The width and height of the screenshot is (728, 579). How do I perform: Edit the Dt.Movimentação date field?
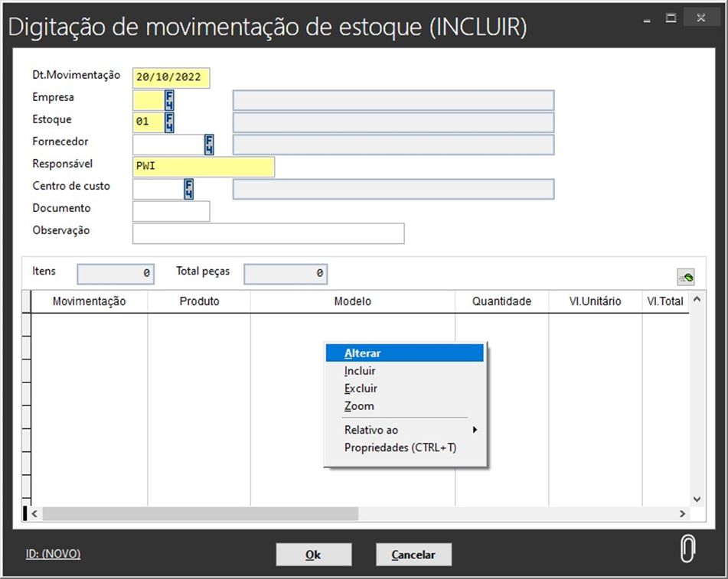pyautogui.click(x=171, y=77)
